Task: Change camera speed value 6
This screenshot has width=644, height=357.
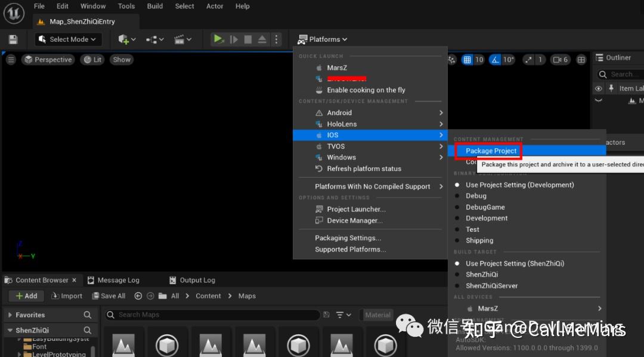Action: pyautogui.click(x=561, y=60)
